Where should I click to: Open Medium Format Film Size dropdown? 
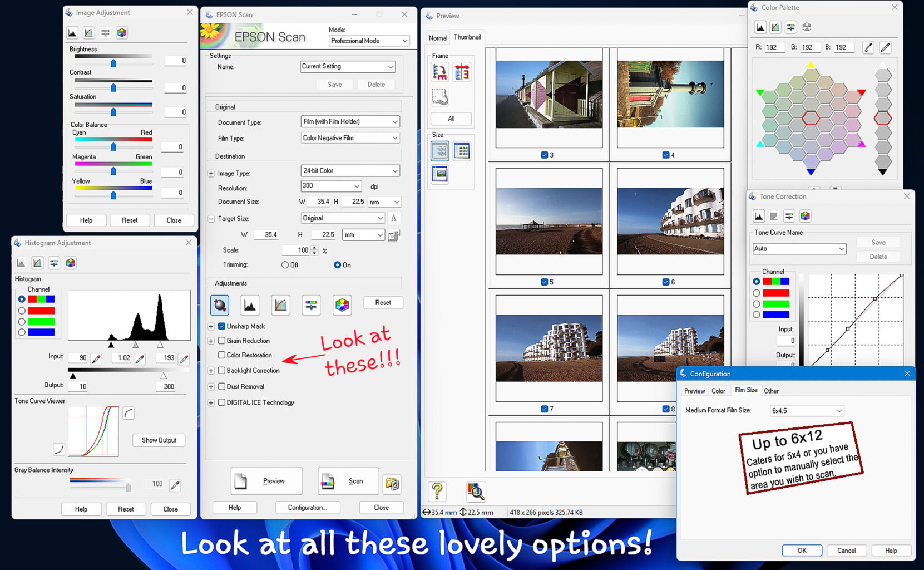click(x=807, y=411)
